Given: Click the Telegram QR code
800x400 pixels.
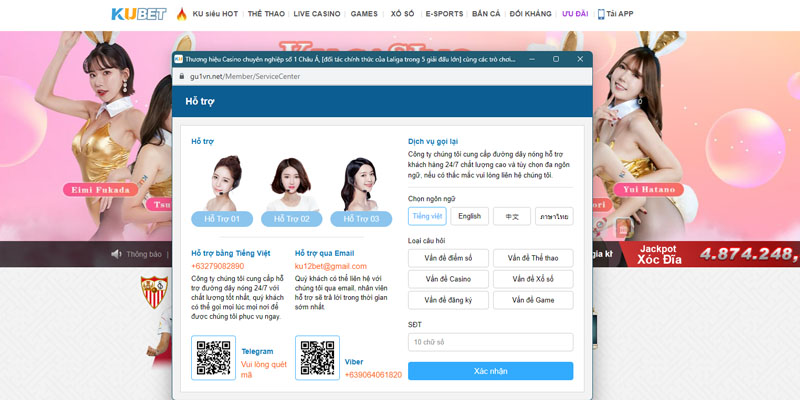Looking at the screenshot, I should click(213, 358).
